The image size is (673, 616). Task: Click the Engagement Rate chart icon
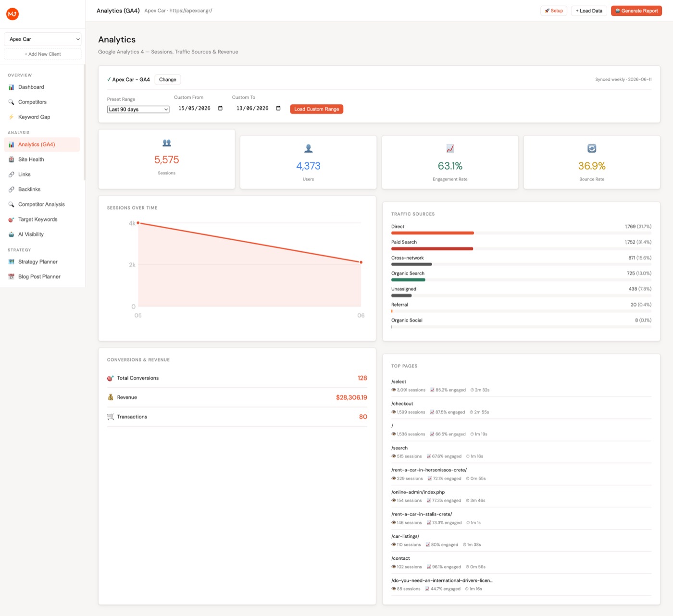pyautogui.click(x=450, y=148)
